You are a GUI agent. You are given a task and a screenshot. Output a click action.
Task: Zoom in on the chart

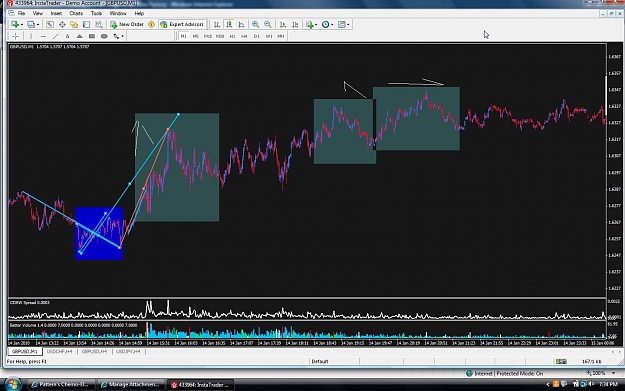tap(255, 24)
